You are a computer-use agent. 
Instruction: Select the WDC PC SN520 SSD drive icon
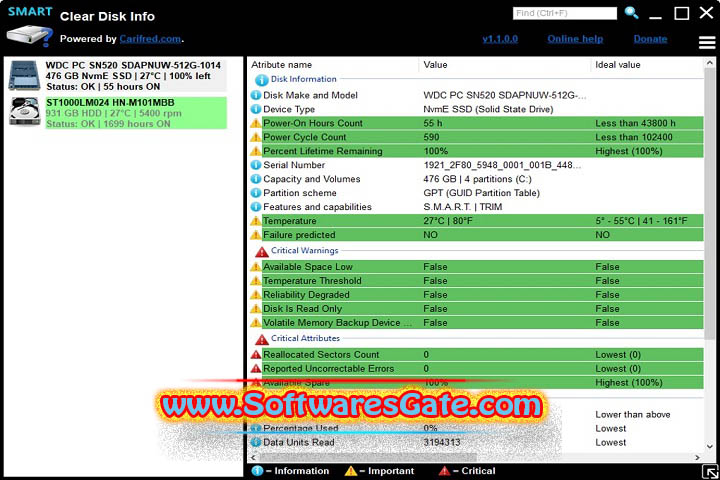click(x=24, y=76)
